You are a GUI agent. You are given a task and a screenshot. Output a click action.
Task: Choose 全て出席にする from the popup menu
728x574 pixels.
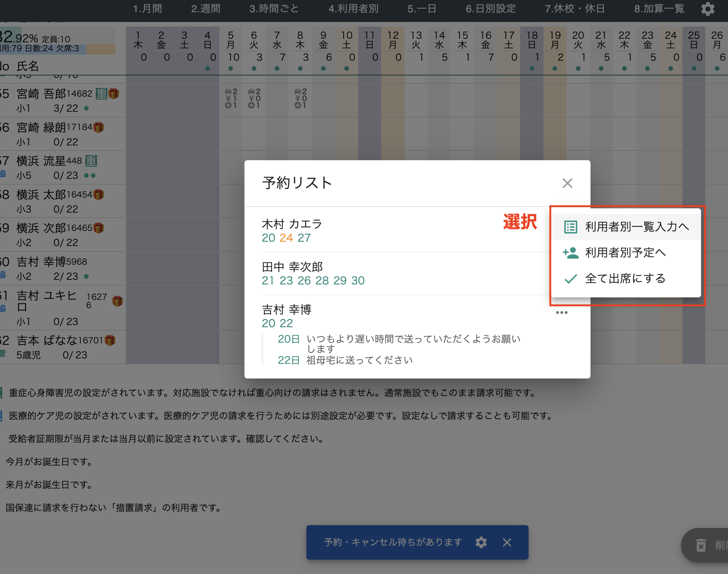tap(625, 279)
